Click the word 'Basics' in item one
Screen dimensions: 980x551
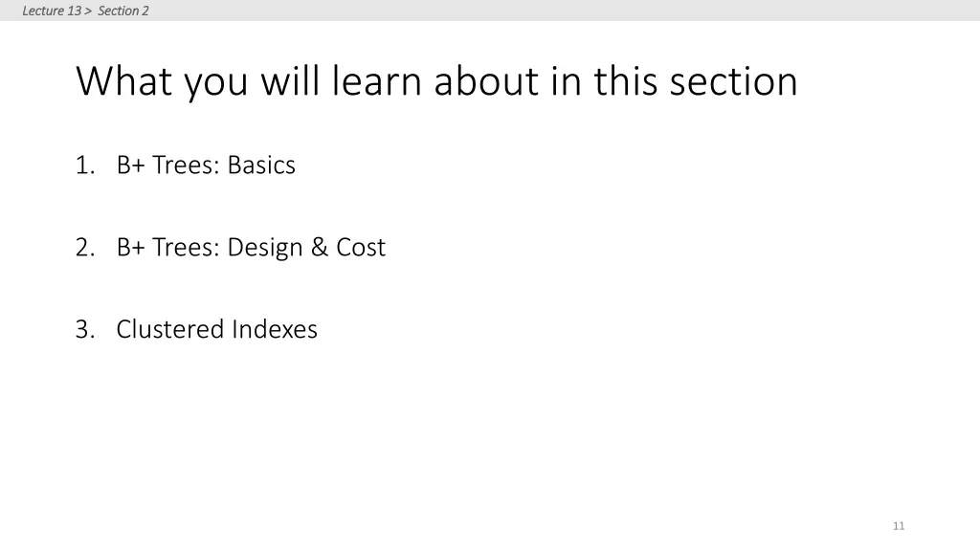point(261,165)
